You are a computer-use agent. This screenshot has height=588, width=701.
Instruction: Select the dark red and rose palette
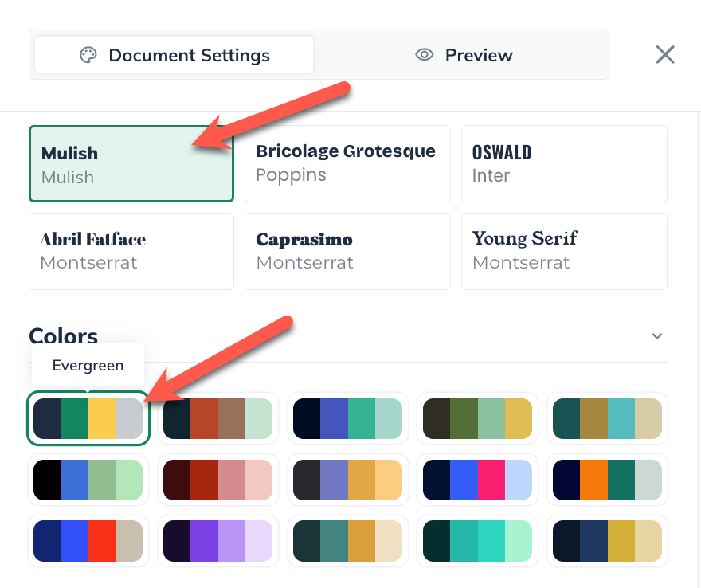click(217, 480)
